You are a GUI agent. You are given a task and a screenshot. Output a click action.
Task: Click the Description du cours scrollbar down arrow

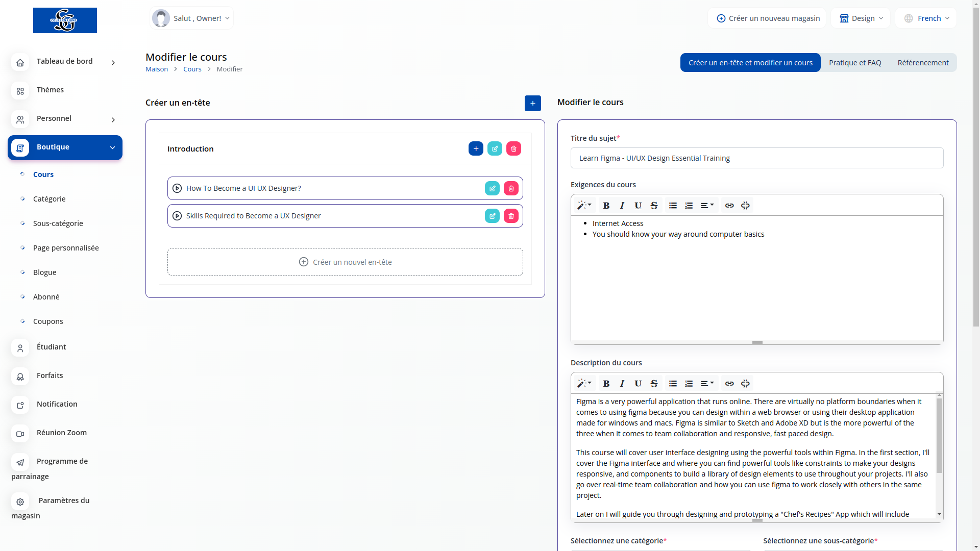[939, 514]
